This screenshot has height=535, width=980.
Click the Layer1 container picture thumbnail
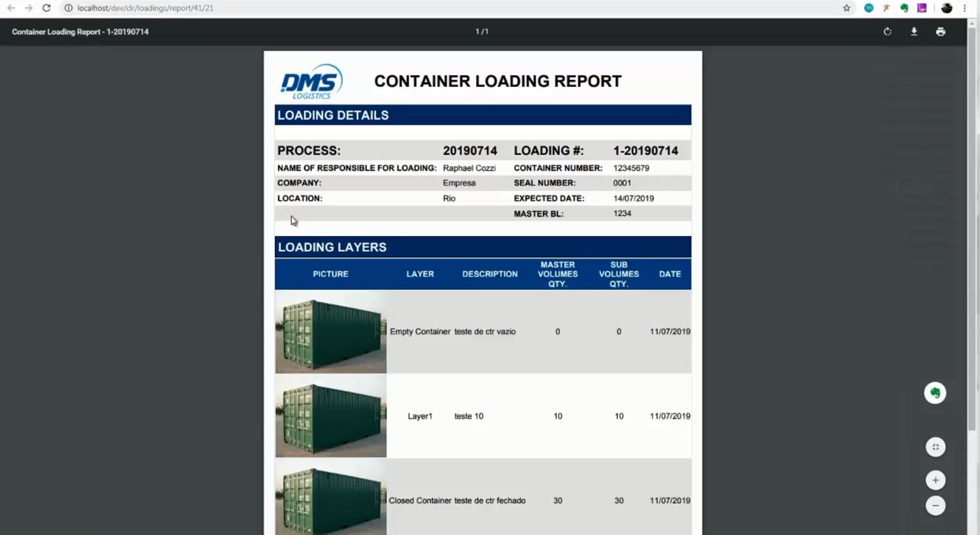[x=331, y=416]
